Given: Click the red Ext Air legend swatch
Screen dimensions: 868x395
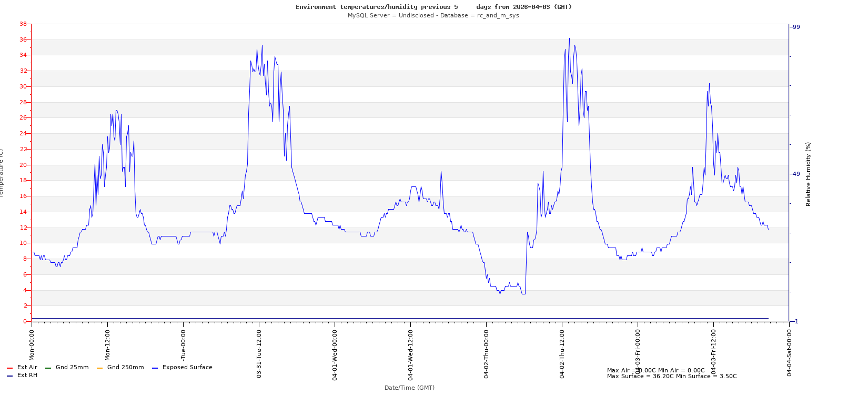Looking at the screenshot, I should click(x=9, y=368).
